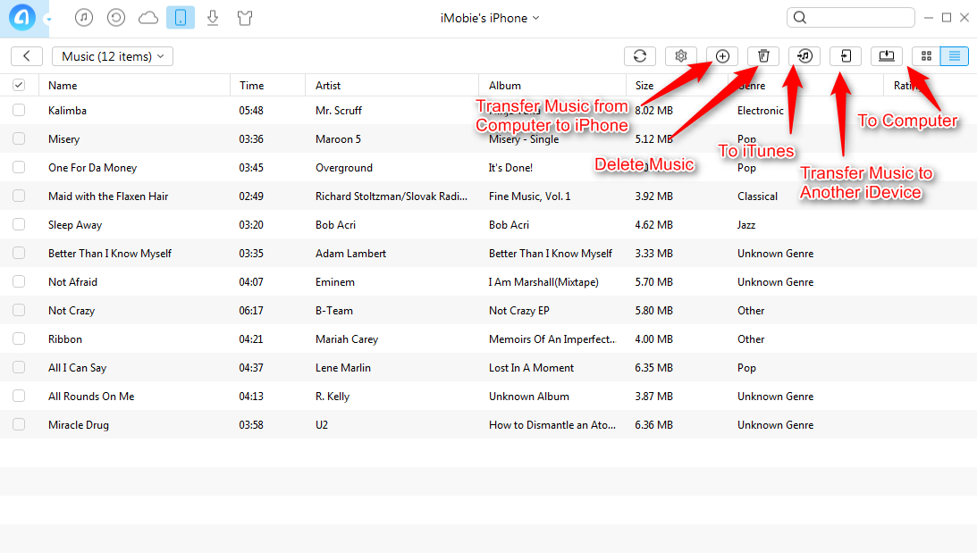Image resolution: width=977 pixels, height=560 pixels.
Task: Open the iTunes Backup restore icon
Action: pos(116,18)
